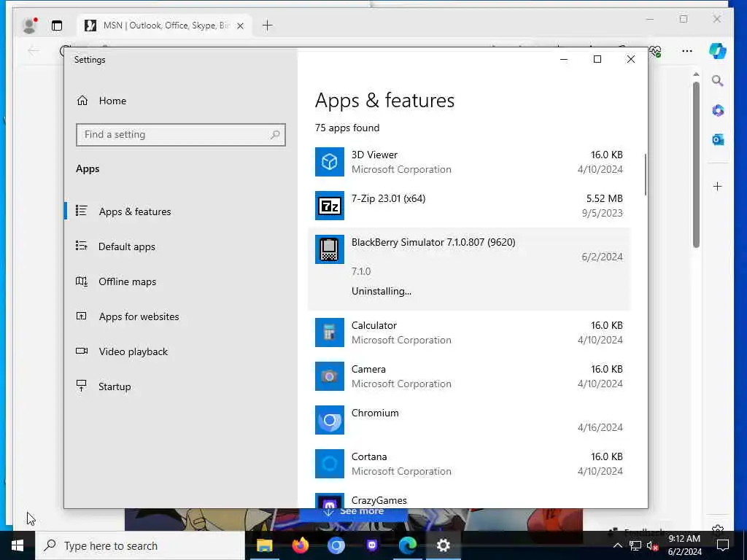Open Search in the Edge sidebar

tap(718, 81)
